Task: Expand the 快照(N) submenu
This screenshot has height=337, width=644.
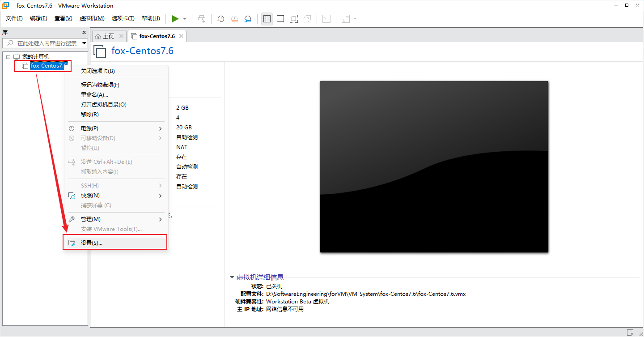Action: (x=116, y=196)
